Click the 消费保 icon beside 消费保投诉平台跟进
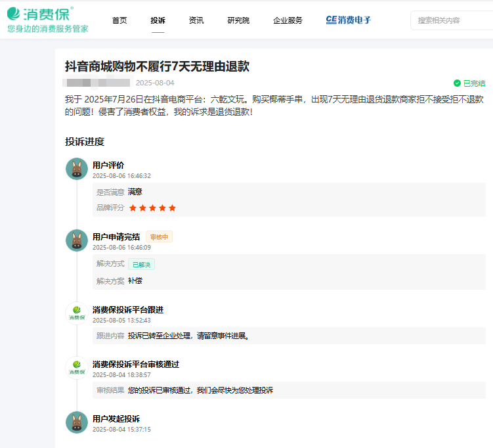This screenshot has height=448, width=493. point(77,313)
